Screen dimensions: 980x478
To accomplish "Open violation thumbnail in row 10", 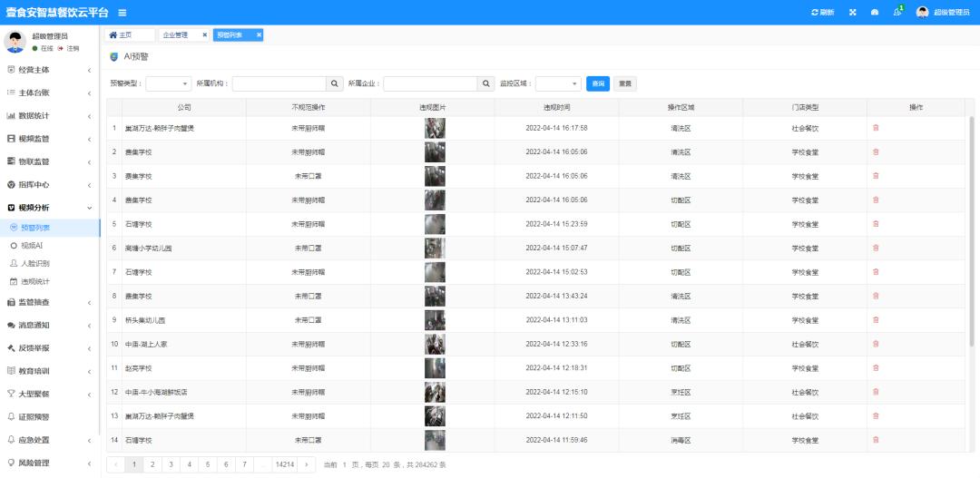I will pyautogui.click(x=435, y=344).
